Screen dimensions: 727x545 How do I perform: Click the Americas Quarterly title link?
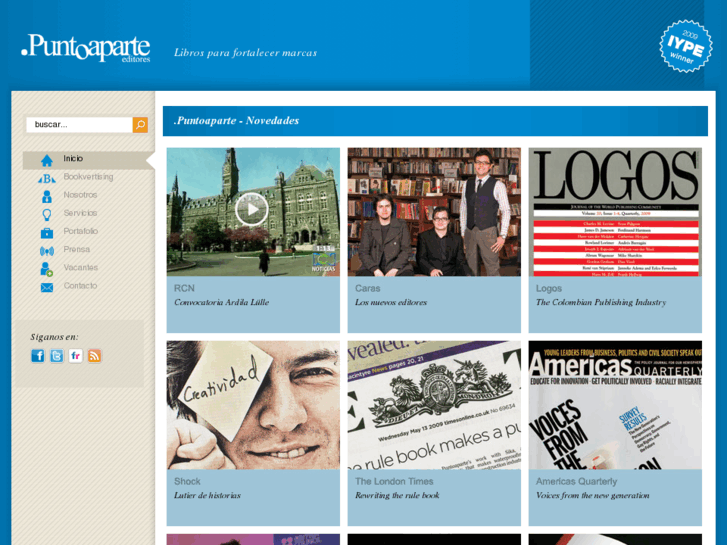pyautogui.click(x=576, y=481)
